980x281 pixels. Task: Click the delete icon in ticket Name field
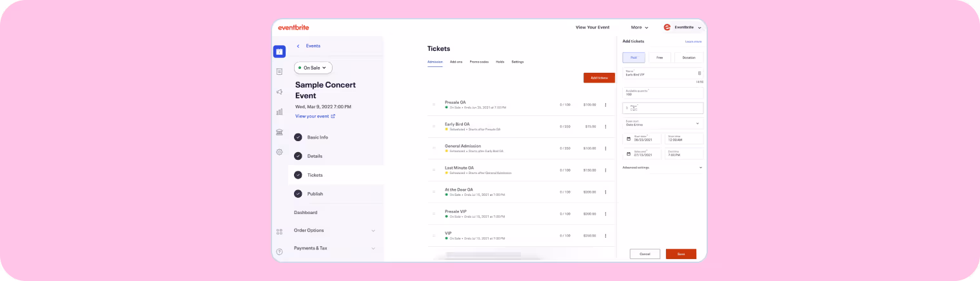(x=699, y=73)
